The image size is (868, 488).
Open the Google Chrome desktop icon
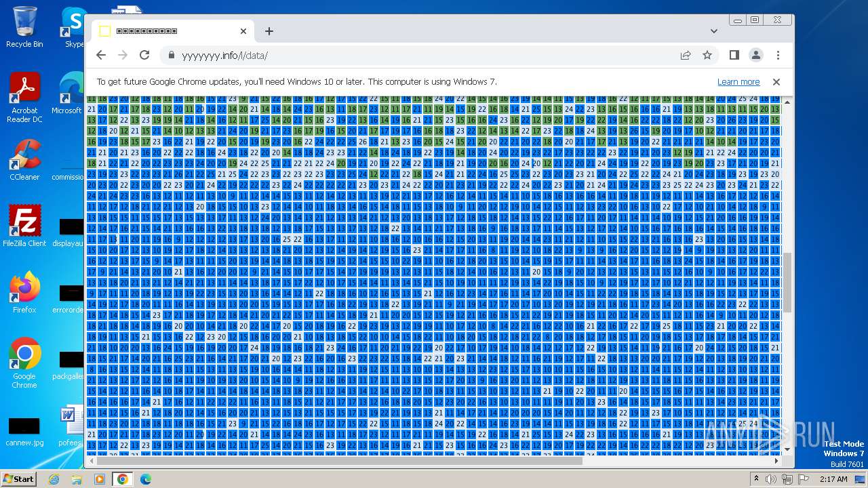click(x=24, y=363)
